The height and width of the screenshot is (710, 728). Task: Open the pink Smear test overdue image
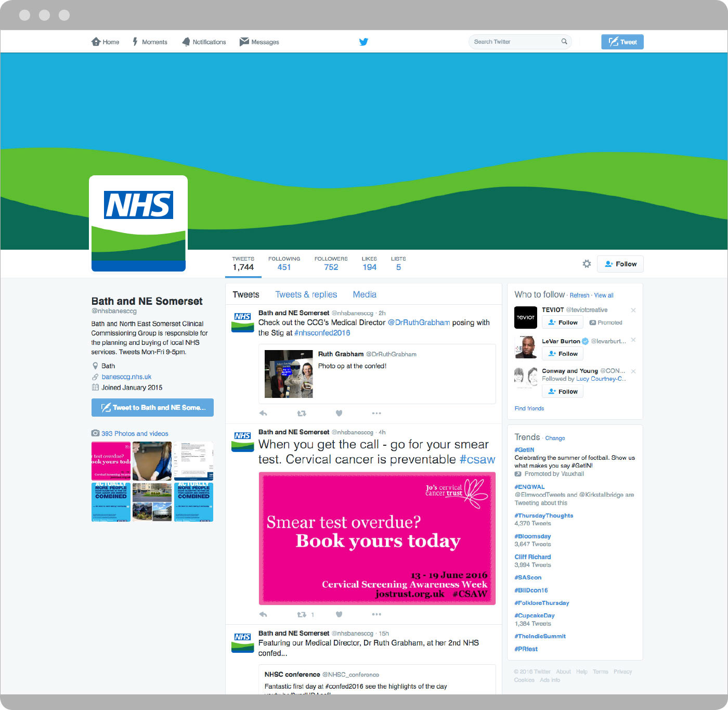coord(377,538)
